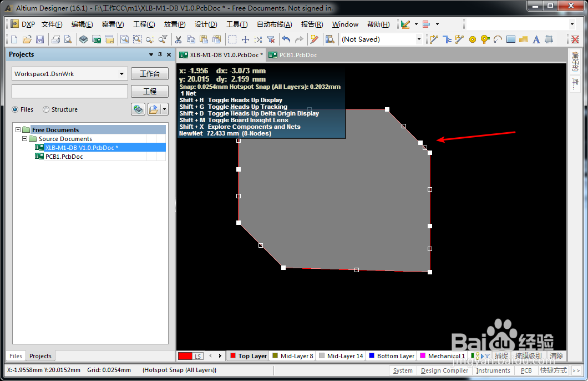Open Print Preview icon
This screenshot has width=588, height=381.
(68, 39)
